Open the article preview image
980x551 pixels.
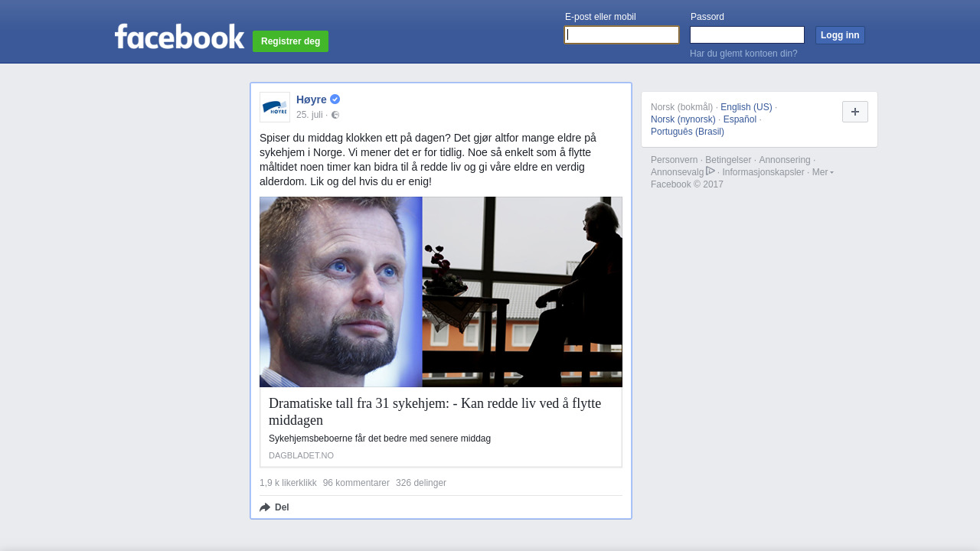pyautogui.click(x=441, y=292)
